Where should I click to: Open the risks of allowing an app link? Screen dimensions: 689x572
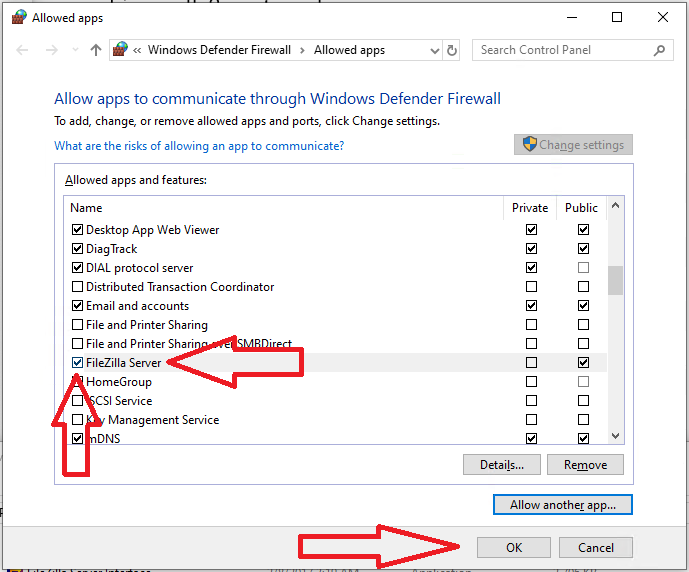(x=199, y=146)
